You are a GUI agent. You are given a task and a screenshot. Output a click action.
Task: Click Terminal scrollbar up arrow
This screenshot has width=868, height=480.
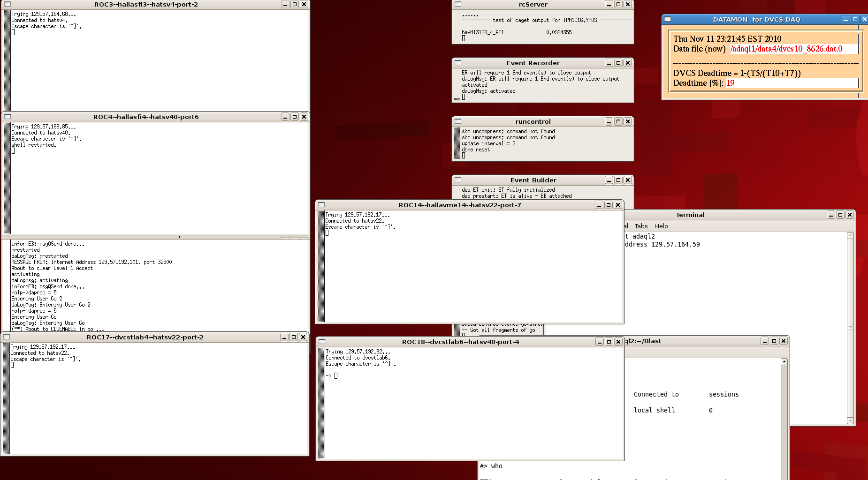tap(850, 235)
